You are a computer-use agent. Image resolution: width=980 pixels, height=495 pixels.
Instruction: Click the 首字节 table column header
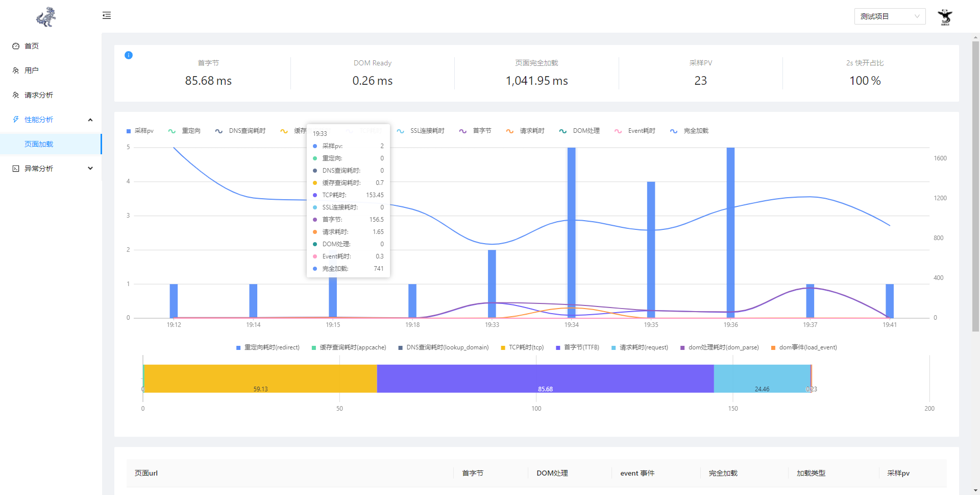click(473, 473)
